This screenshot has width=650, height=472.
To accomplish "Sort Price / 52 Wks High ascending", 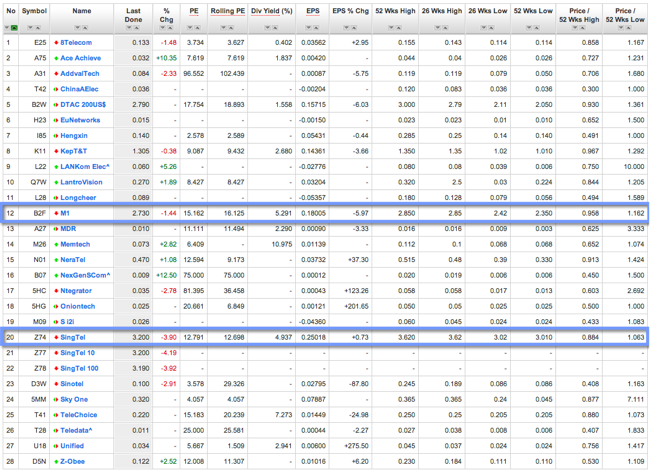I will pos(583,28).
